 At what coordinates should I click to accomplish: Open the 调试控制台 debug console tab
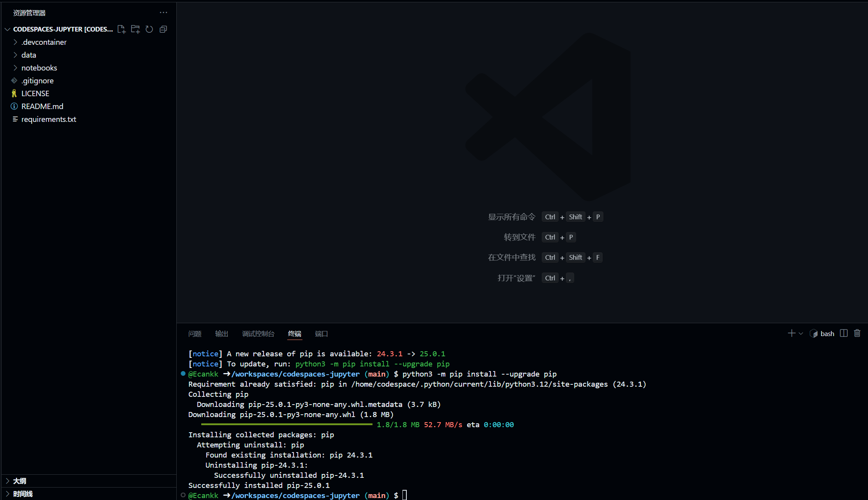coord(258,334)
